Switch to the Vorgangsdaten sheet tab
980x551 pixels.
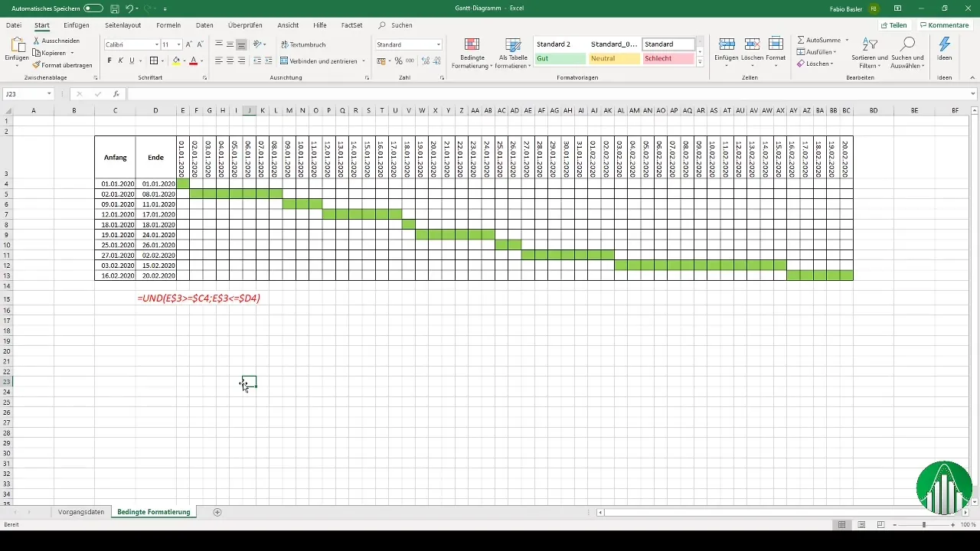80,512
